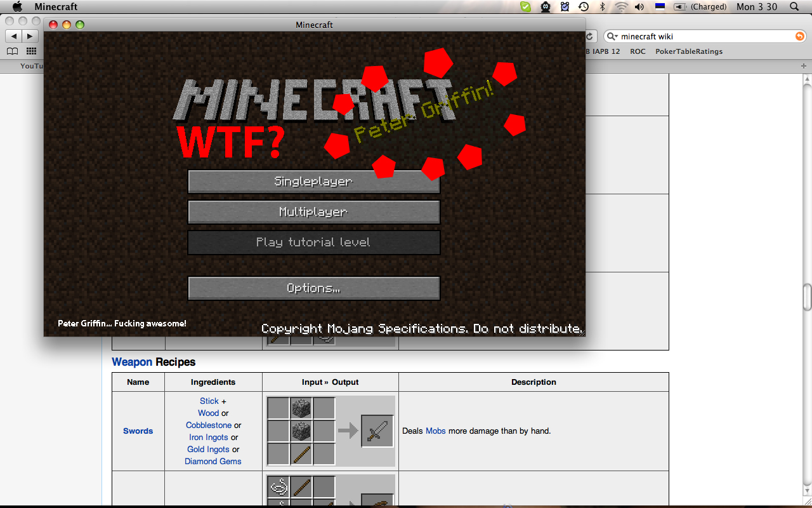Open the Minecraft application menu
The height and width of the screenshot is (508, 812).
point(56,7)
